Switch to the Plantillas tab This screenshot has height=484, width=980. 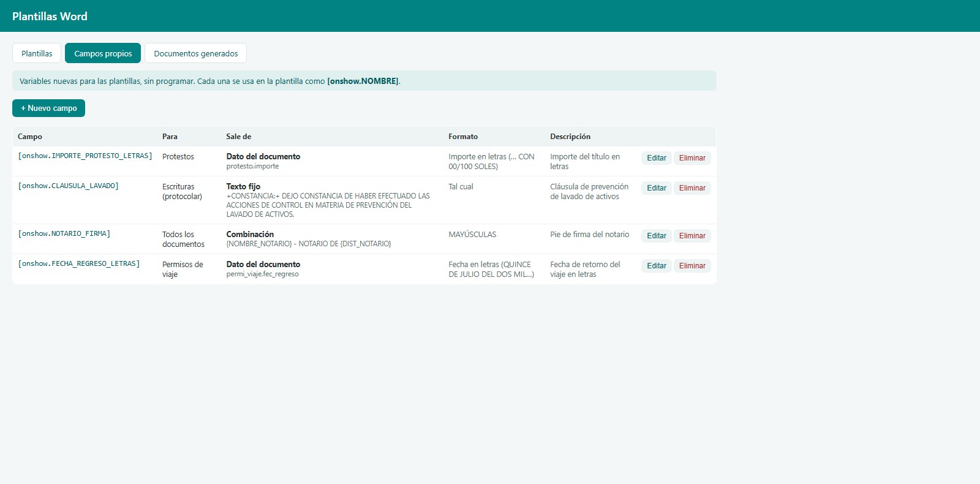tap(37, 53)
